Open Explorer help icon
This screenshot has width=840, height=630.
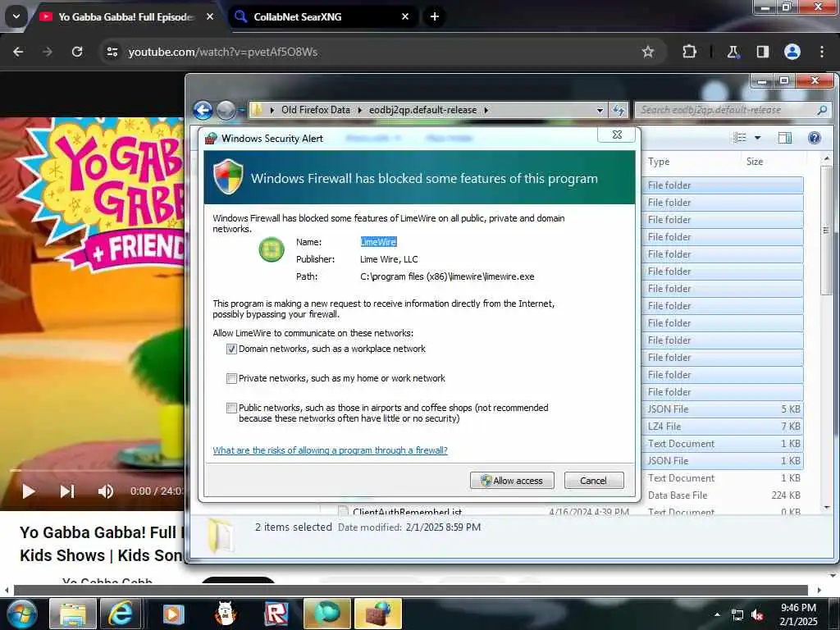coord(815,138)
